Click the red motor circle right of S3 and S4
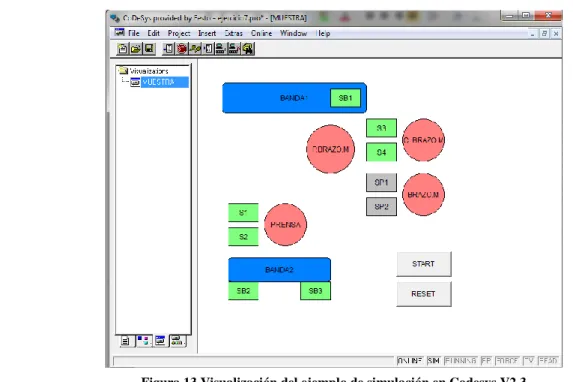The height and width of the screenshot is (382, 573). [x=423, y=140]
